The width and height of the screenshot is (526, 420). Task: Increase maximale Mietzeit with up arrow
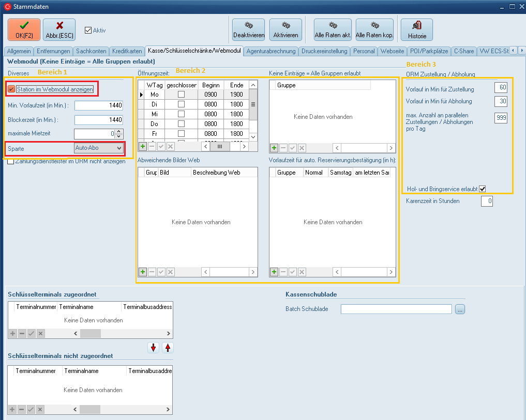(119, 132)
